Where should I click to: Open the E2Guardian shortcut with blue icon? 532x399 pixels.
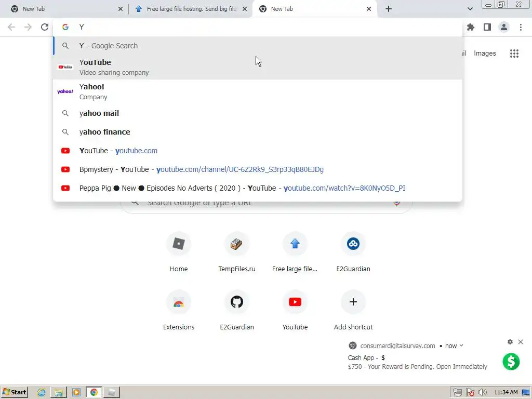[353, 253]
